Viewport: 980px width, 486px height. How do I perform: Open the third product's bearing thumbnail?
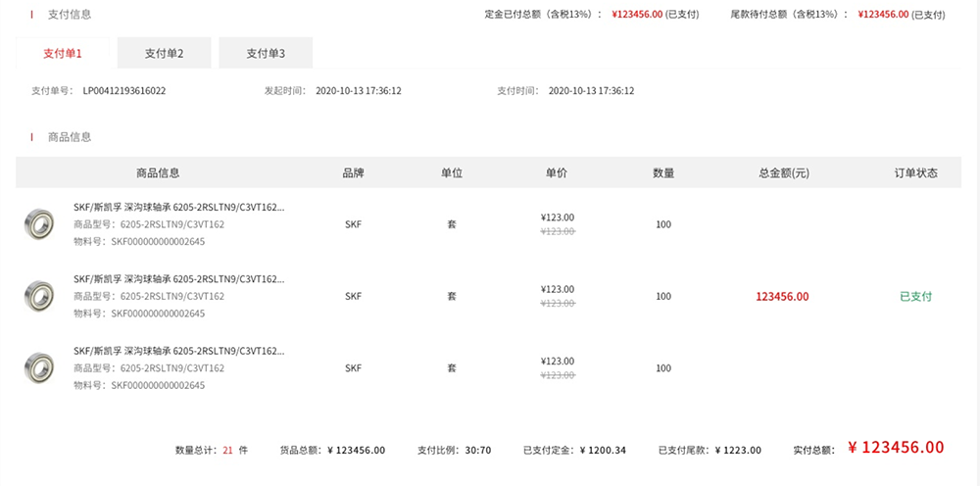(x=39, y=368)
